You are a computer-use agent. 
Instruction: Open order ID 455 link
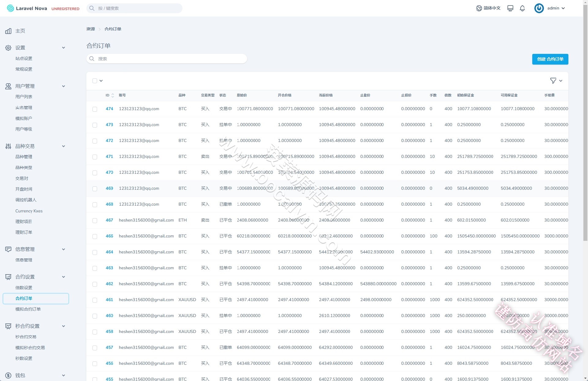pos(109,379)
